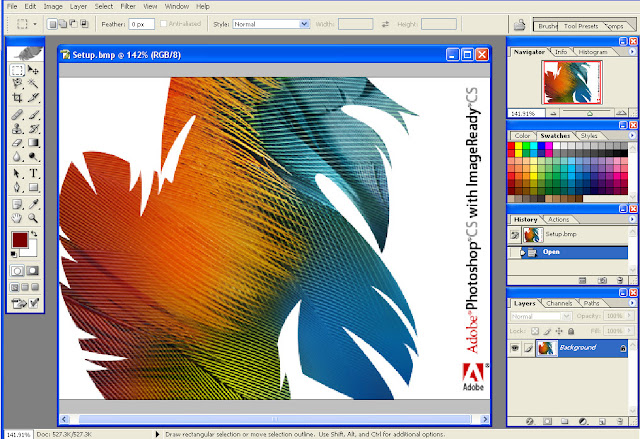Image resolution: width=640 pixels, height=439 pixels.
Task: Select the Magic Wand tool
Action: point(33,84)
